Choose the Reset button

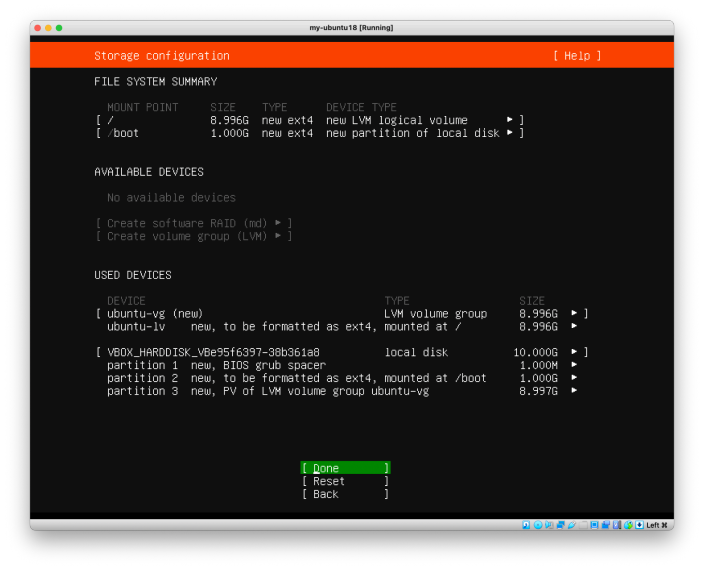345,481
